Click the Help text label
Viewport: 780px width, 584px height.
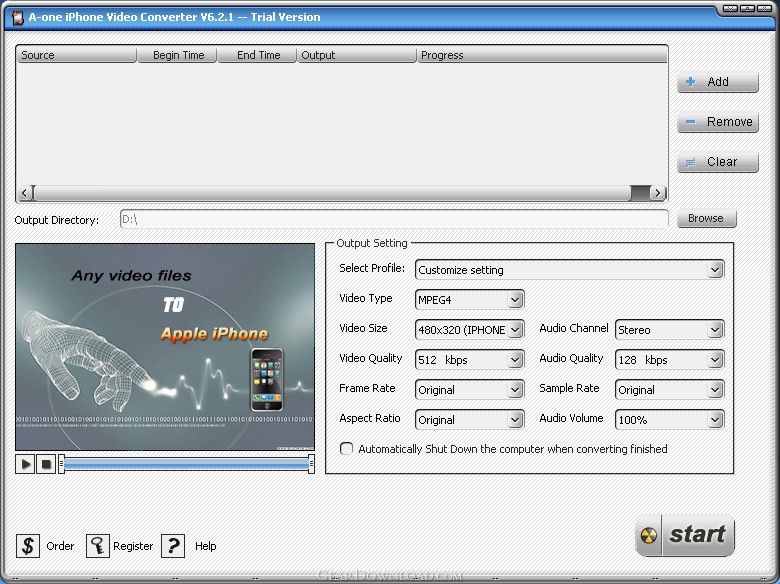pos(205,546)
